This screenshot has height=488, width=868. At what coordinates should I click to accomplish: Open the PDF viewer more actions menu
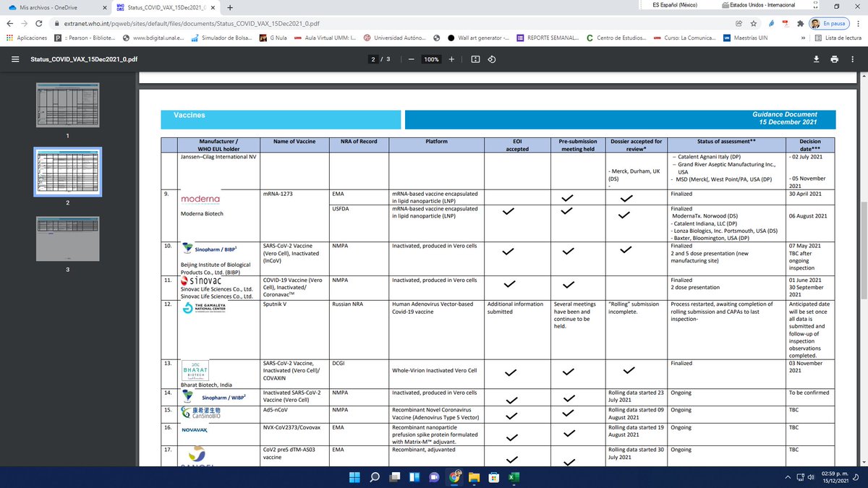click(x=853, y=59)
